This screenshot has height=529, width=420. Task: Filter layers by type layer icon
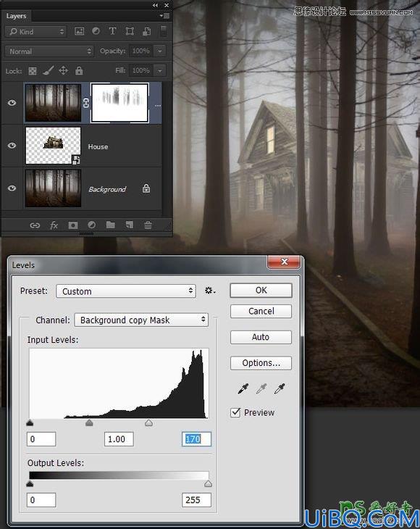click(112, 31)
